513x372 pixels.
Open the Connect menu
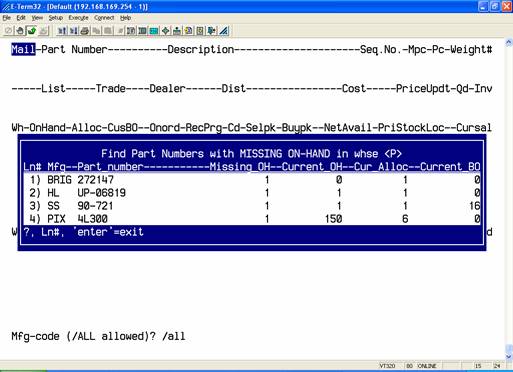[x=104, y=18]
